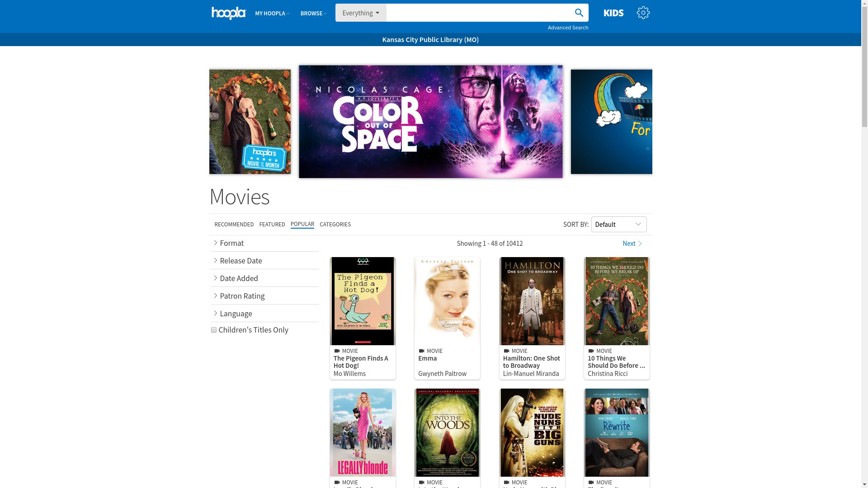This screenshot has height=488, width=868.
Task: Open the Everything search scope dropdown
Action: [360, 13]
